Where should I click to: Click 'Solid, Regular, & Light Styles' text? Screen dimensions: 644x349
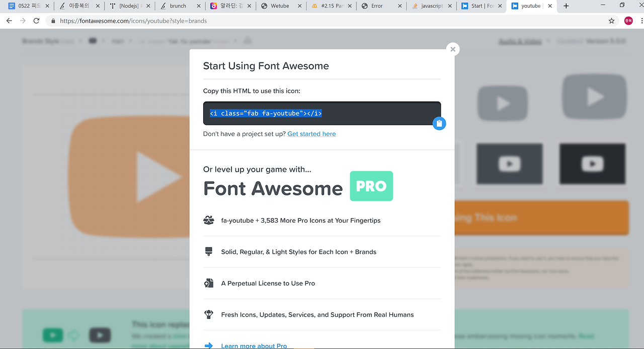point(299,252)
